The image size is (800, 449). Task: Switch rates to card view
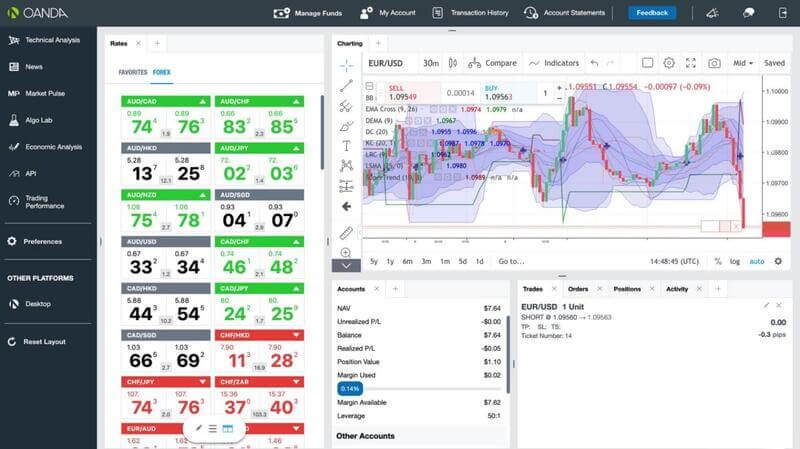[228, 429]
